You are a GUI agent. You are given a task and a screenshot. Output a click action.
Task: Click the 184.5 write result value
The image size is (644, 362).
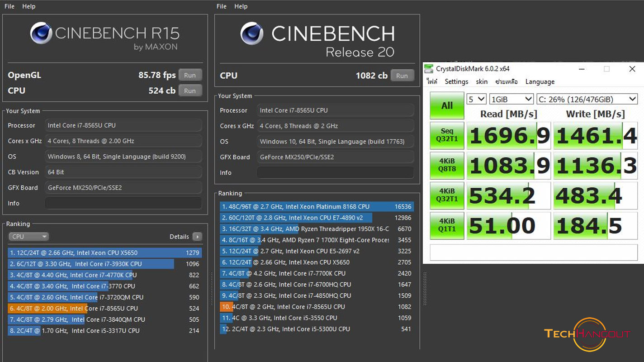click(596, 225)
